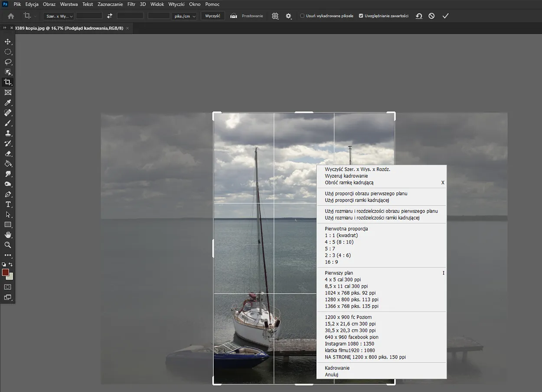Open the Szer. x Wys. preset dropdown
The image size is (542, 392).
coord(59,16)
